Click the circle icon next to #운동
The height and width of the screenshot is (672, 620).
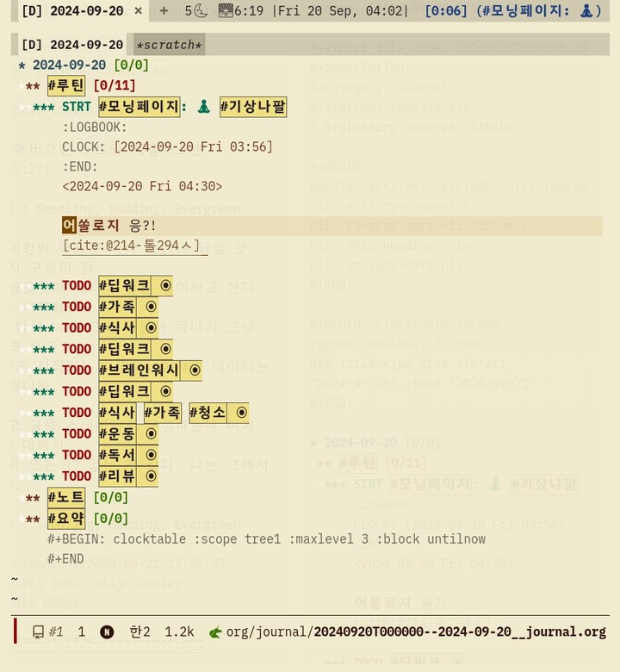point(152,434)
